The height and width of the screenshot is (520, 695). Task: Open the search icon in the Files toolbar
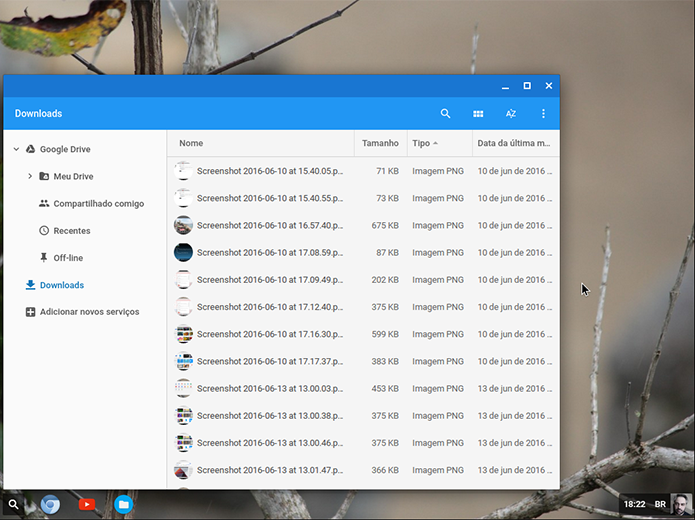[x=445, y=113]
